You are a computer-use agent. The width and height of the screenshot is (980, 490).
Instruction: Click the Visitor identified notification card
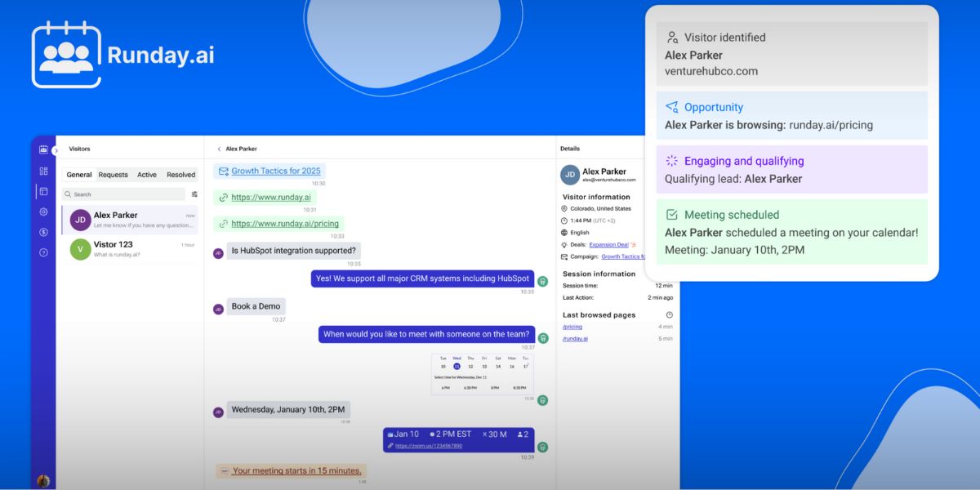click(x=792, y=54)
